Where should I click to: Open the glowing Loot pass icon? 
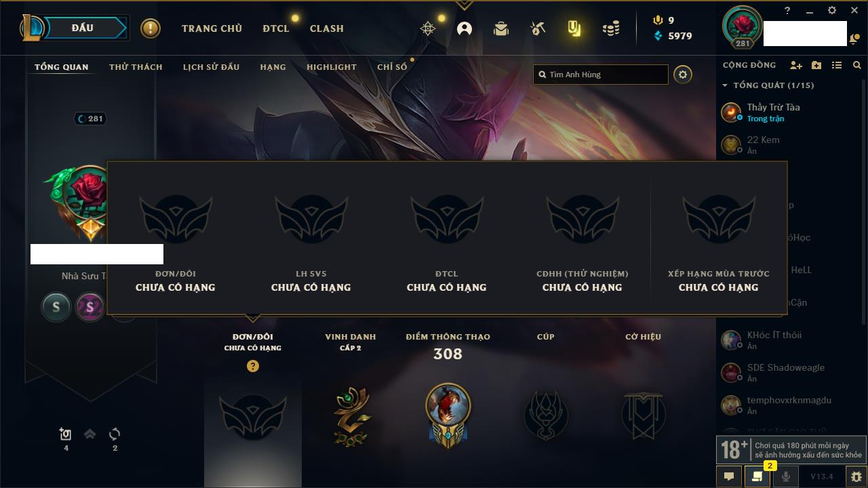(x=574, y=28)
